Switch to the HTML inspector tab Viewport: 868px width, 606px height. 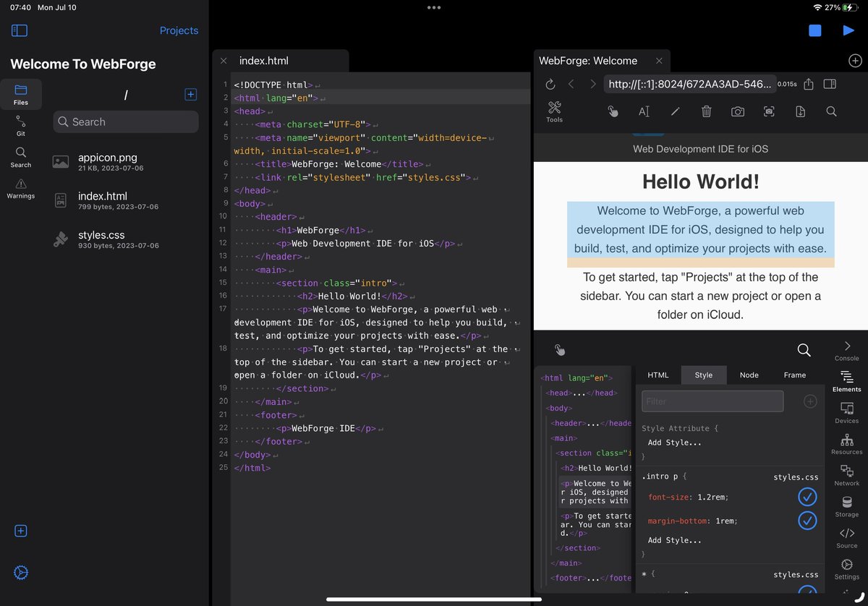(658, 375)
